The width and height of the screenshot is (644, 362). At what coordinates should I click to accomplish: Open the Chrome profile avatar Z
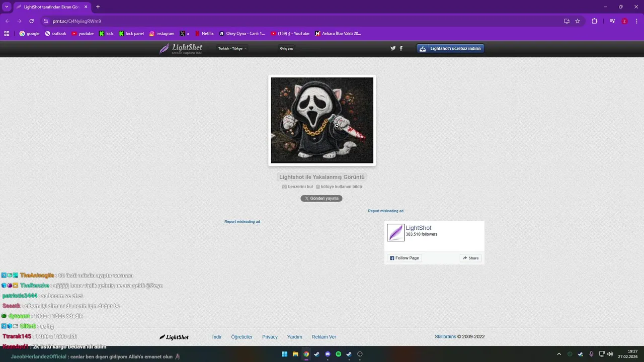click(x=624, y=21)
